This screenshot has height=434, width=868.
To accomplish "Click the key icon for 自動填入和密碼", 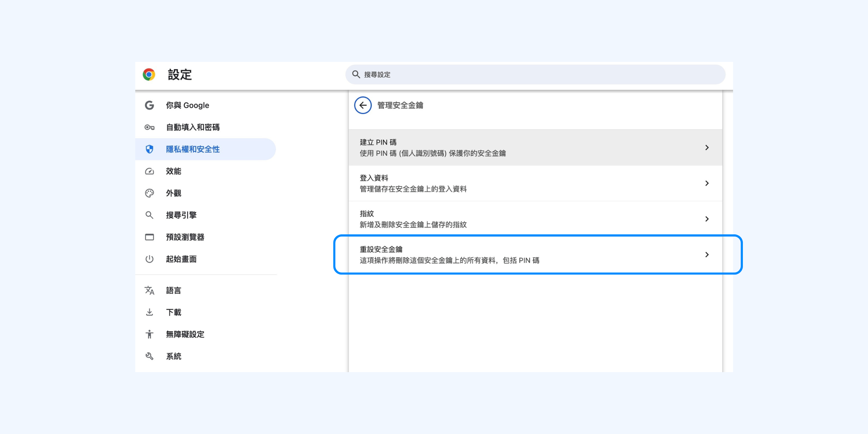I will pyautogui.click(x=149, y=127).
